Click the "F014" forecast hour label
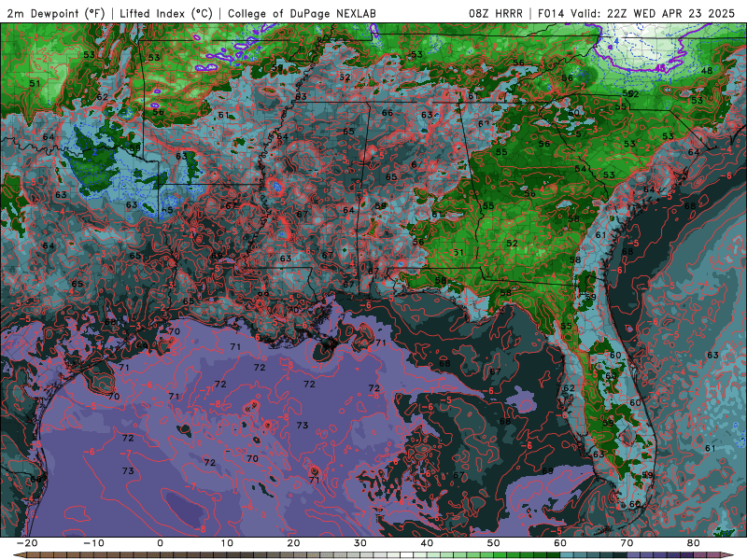Screen dimensions: 747x560 tap(553, 13)
